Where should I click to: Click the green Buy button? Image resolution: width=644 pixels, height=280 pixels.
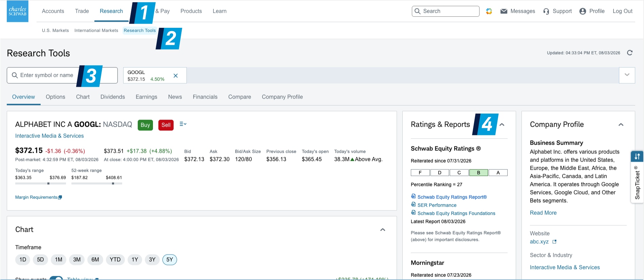(145, 125)
